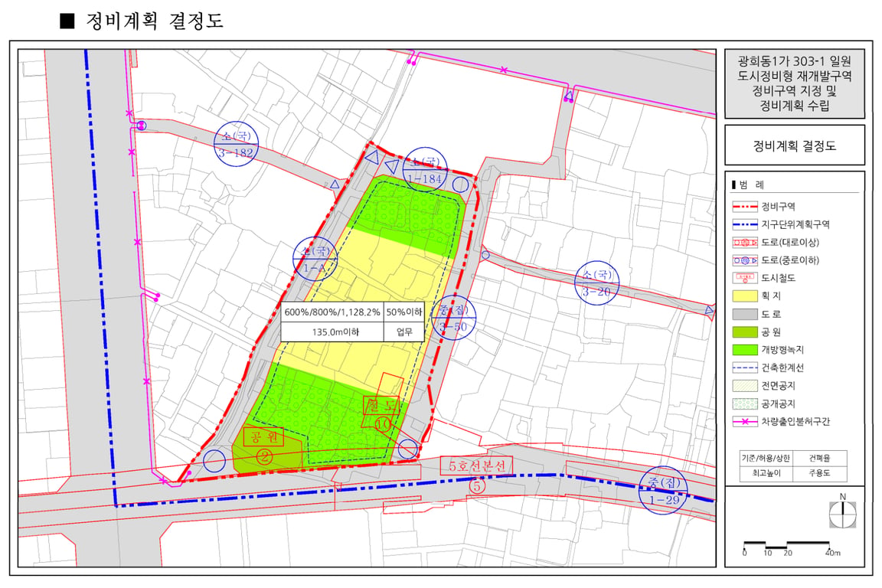882x588 pixels.
Task: Click the 소(국) 3-182 road circle marker
Action: [x=237, y=145]
